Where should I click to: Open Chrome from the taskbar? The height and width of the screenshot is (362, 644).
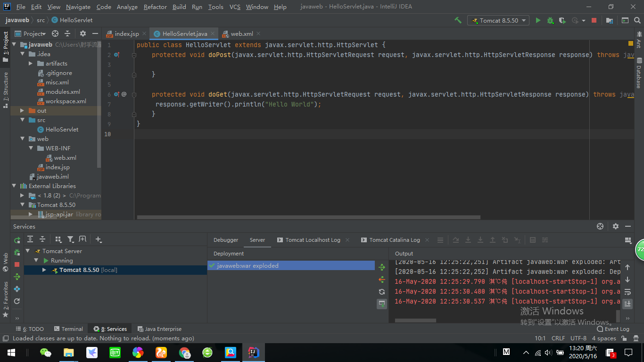(184, 352)
